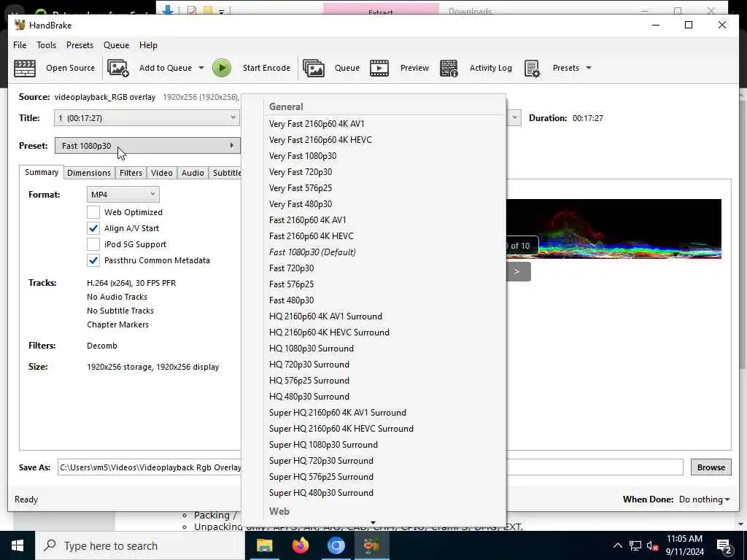This screenshot has width=747, height=560.
Task: Open the File menu
Action: [20, 44]
